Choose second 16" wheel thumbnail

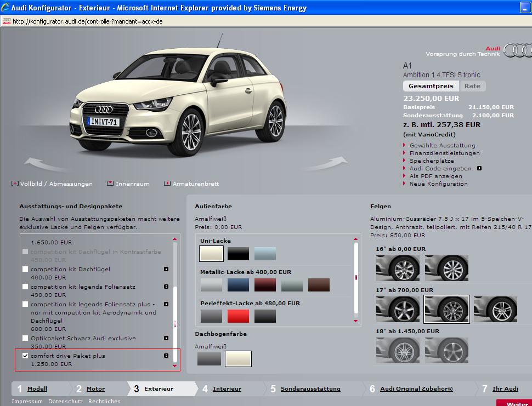446,268
